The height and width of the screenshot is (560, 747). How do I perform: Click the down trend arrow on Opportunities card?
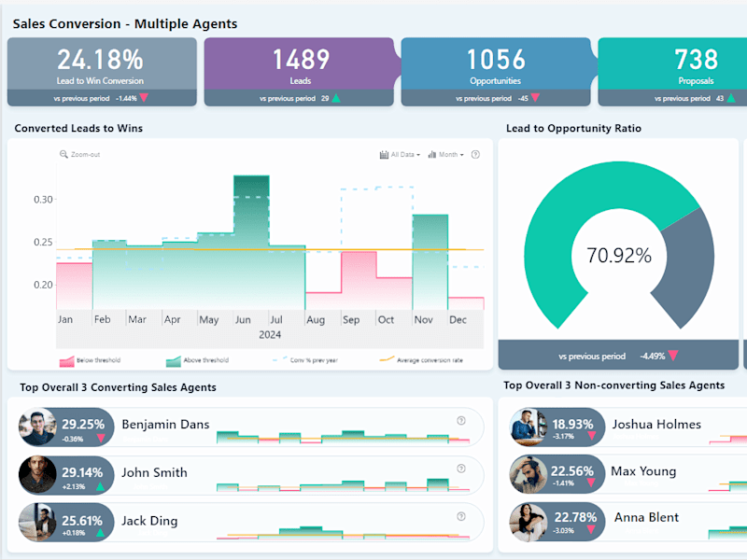535,98
